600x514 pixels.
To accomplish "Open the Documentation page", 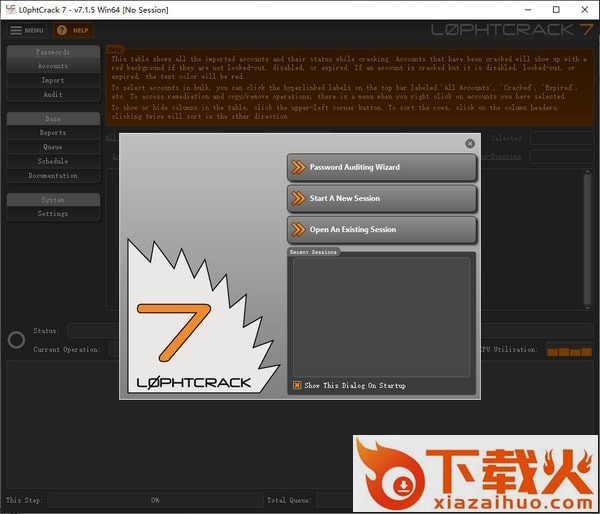I will click(53, 176).
